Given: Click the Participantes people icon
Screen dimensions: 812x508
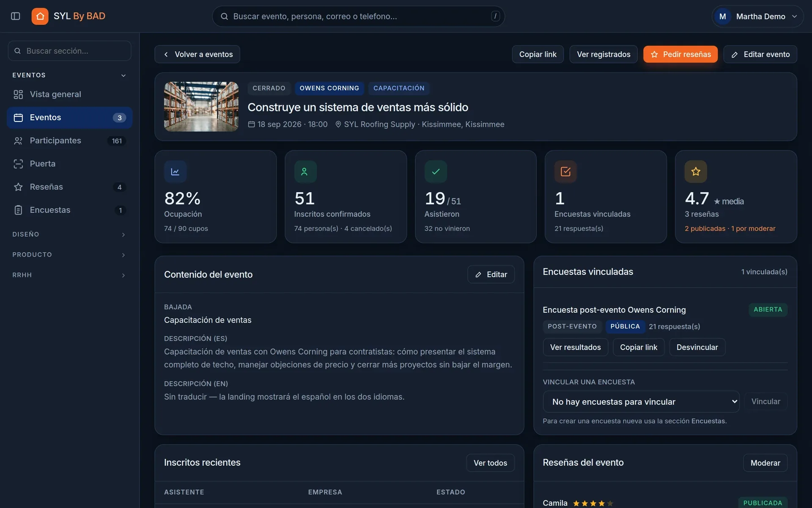Looking at the screenshot, I should coord(18,141).
